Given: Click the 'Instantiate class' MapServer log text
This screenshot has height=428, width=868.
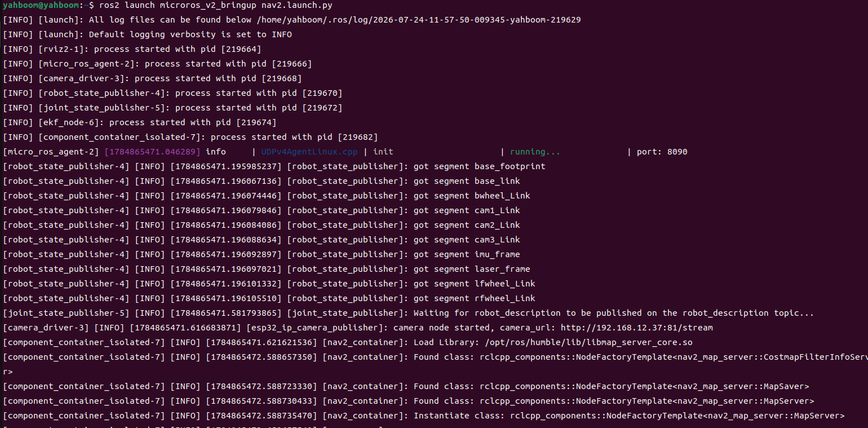Looking at the screenshot, I should [629, 416].
